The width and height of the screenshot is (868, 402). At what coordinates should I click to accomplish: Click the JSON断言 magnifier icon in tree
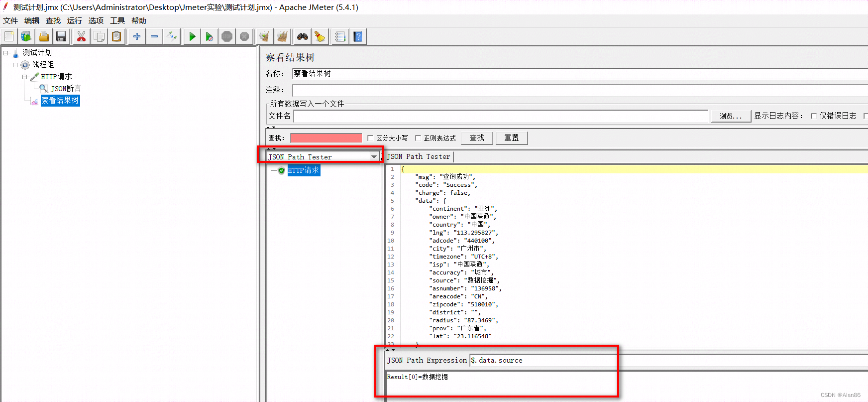click(x=44, y=88)
